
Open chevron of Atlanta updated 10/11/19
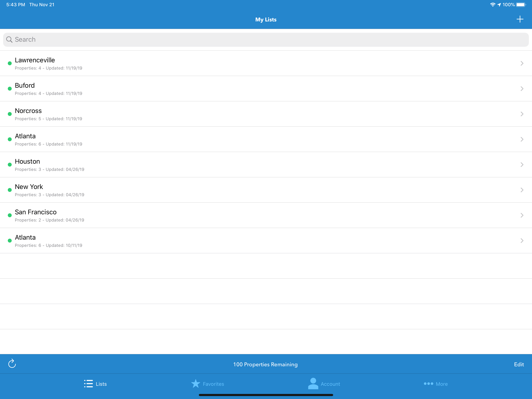tap(522, 241)
